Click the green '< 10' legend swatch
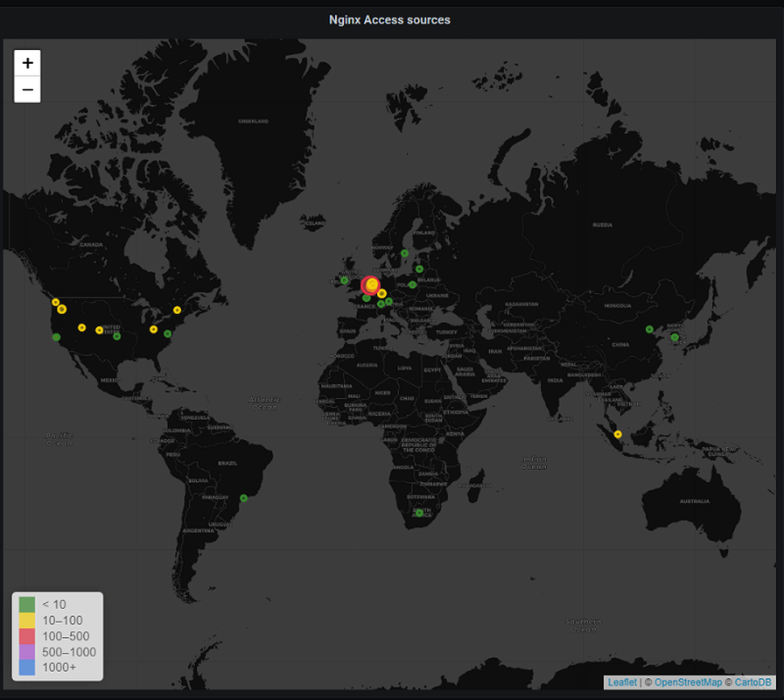 point(27,605)
